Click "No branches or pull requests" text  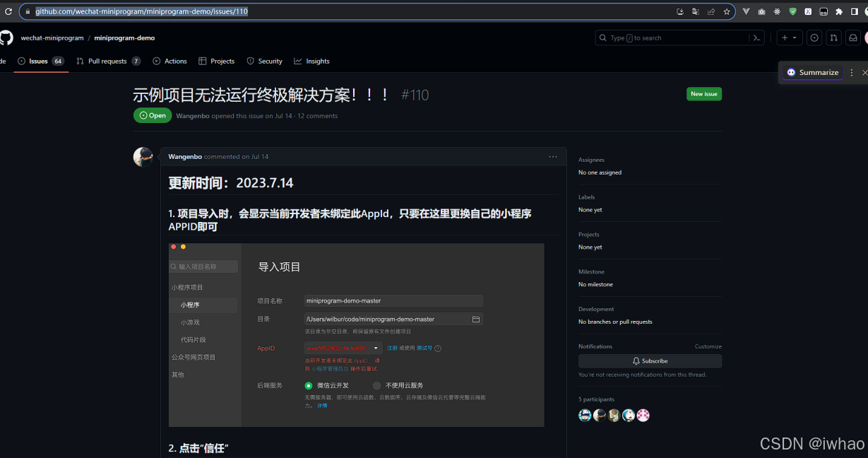point(615,322)
